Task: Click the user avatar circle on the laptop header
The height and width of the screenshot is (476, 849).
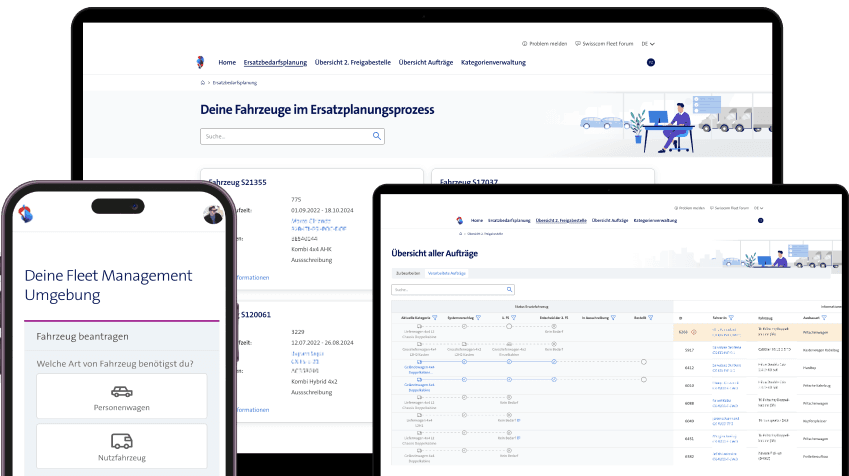Action: (x=651, y=62)
